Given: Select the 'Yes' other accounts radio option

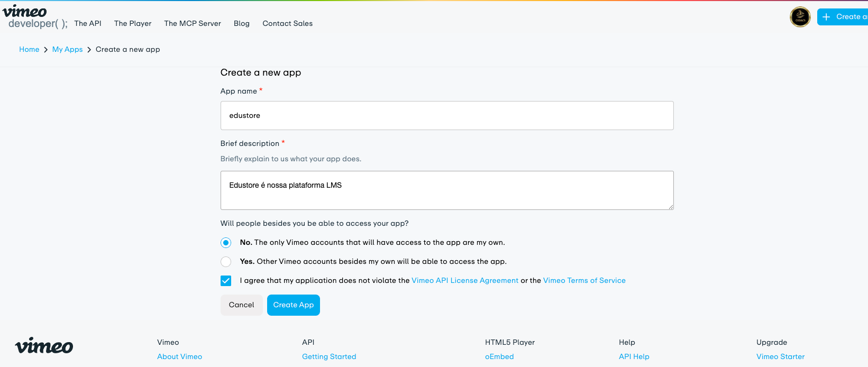Looking at the screenshot, I should 226,262.
